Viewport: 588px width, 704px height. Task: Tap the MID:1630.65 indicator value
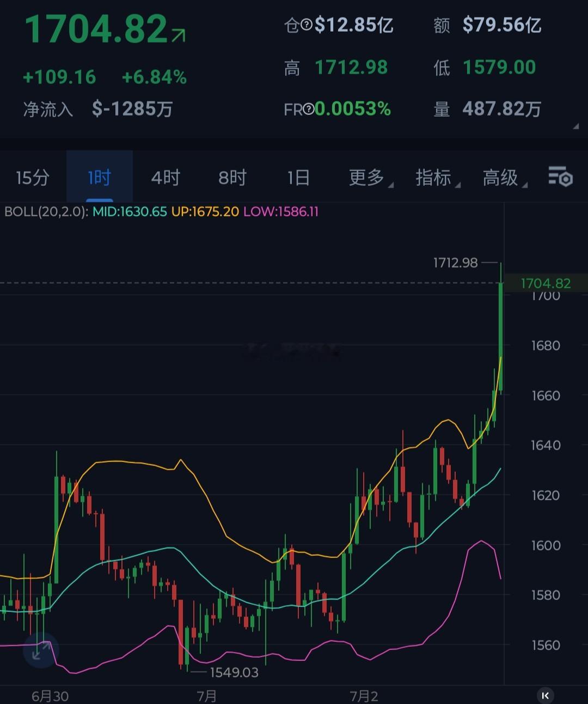[130, 211]
